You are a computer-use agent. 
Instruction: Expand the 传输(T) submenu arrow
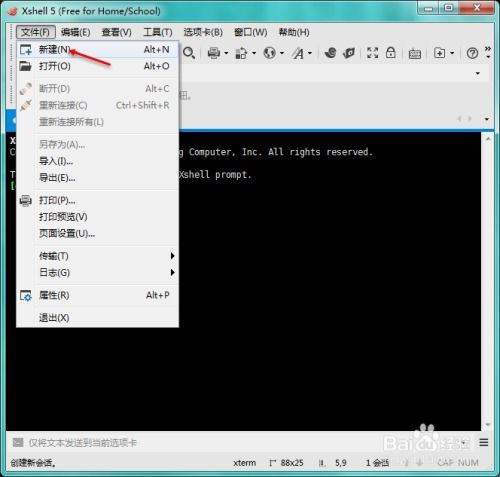coord(172,256)
